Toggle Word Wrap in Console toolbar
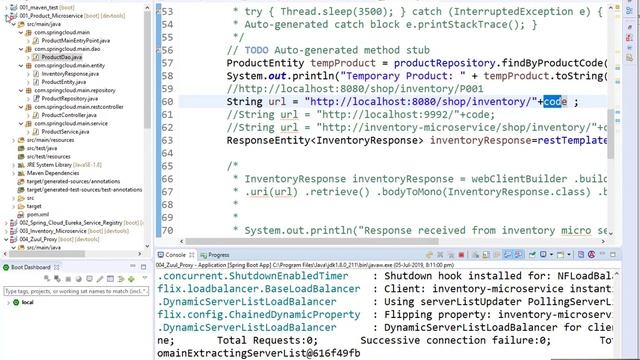This screenshot has width=640, height=360. (x=496, y=255)
